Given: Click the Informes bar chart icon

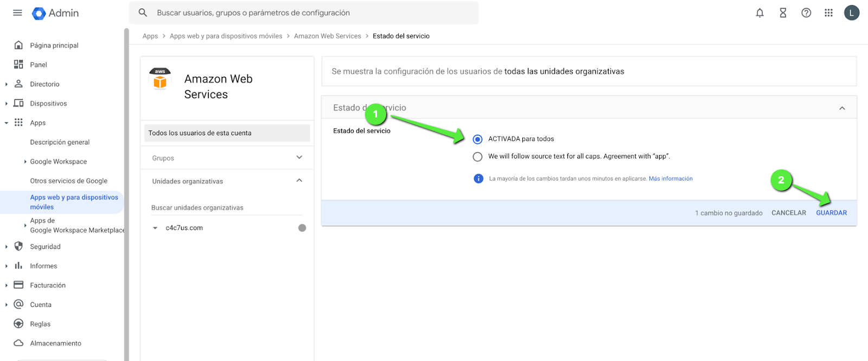Looking at the screenshot, I should [18, 266].
